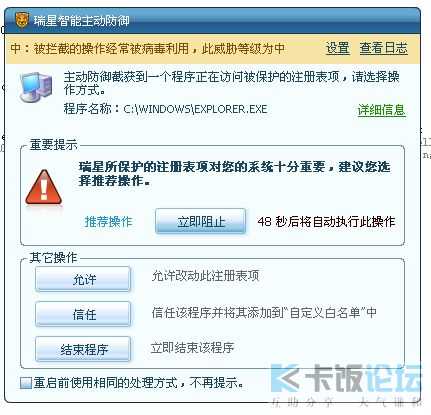Image resolution: width=431 pixels, height=415 pixels.
Task: Click the computer monitor icon beside the message
Action: (36, 87)
